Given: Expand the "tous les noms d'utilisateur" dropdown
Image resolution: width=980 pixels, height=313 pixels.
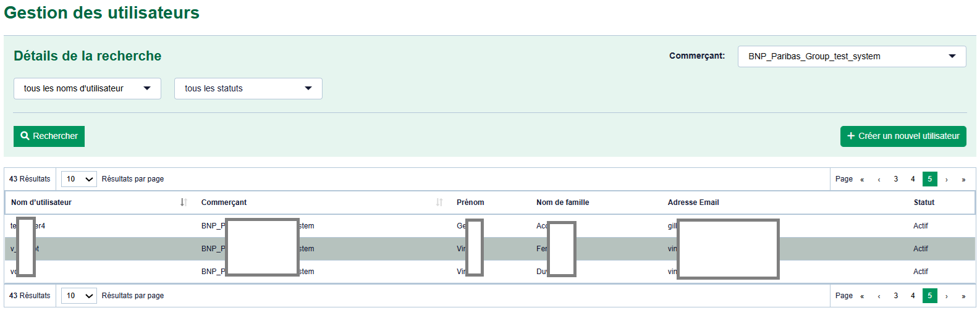Looking at the screenshot, I should pos(87,88).
